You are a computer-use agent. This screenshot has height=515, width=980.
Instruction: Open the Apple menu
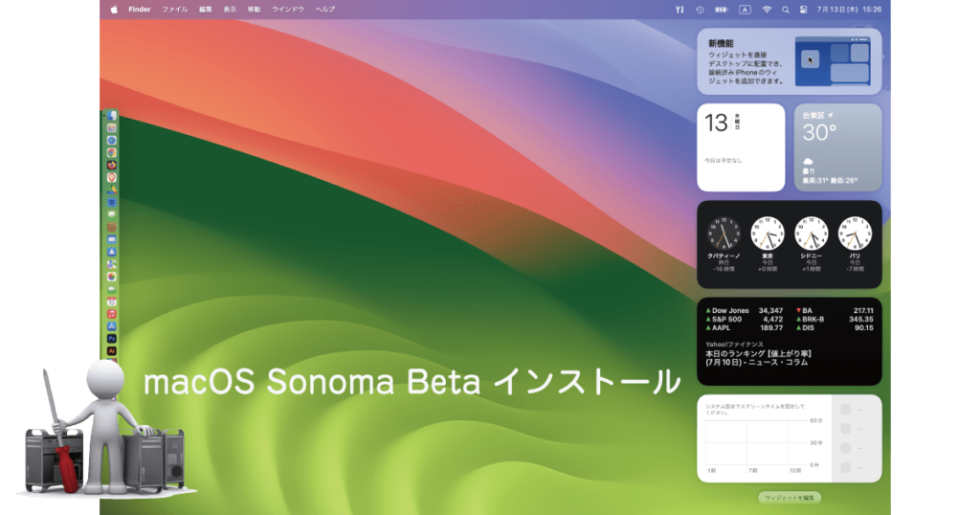click(x=115, y=10)
